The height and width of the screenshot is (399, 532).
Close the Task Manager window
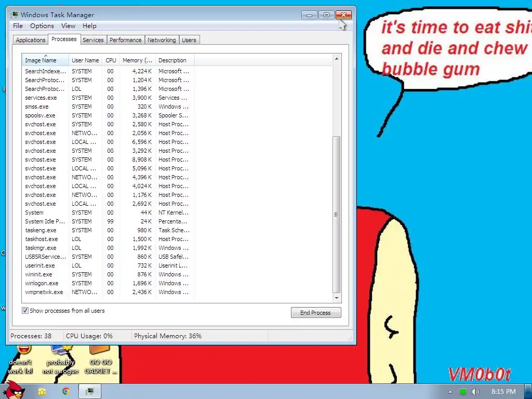(343, 15)
